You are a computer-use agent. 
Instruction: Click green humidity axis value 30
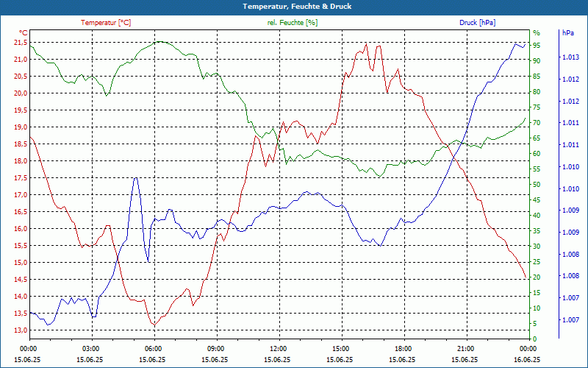[537, 247]
